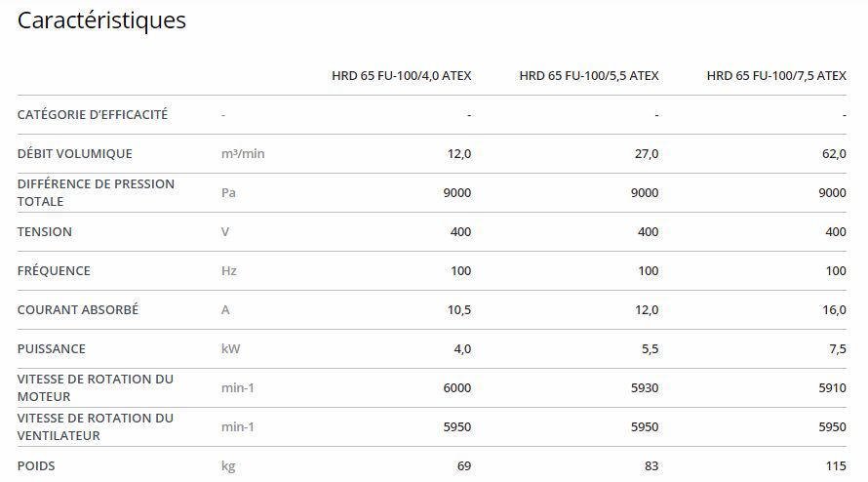Screen dimensions: 868x482
Task: Select the 62,0 débit volumique value
Action: click(833, 153)
